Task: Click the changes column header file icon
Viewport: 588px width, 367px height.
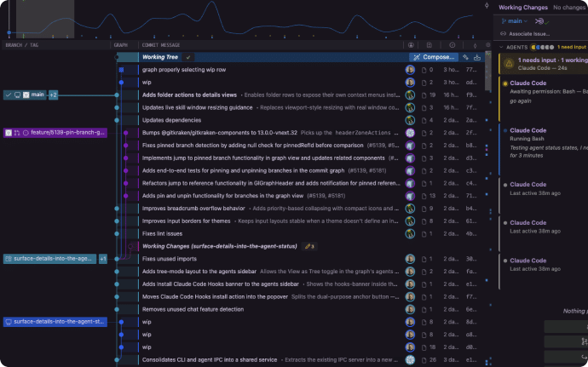Action: [x=429, y=45]
